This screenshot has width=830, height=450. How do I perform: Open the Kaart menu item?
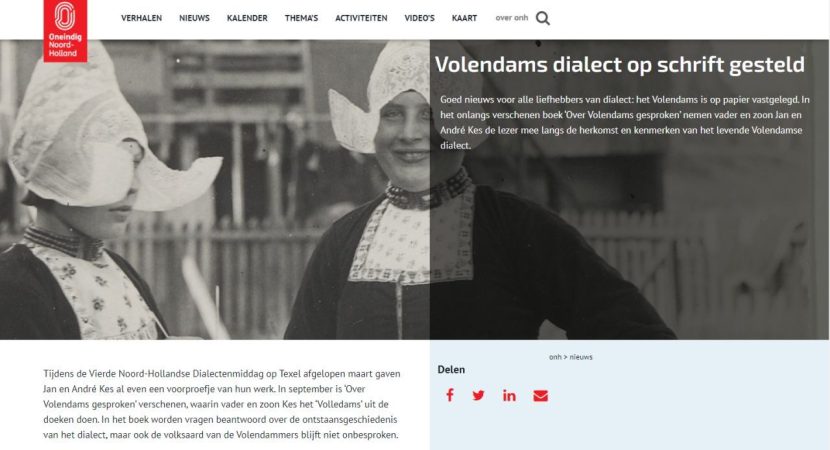tap(464, 18)
